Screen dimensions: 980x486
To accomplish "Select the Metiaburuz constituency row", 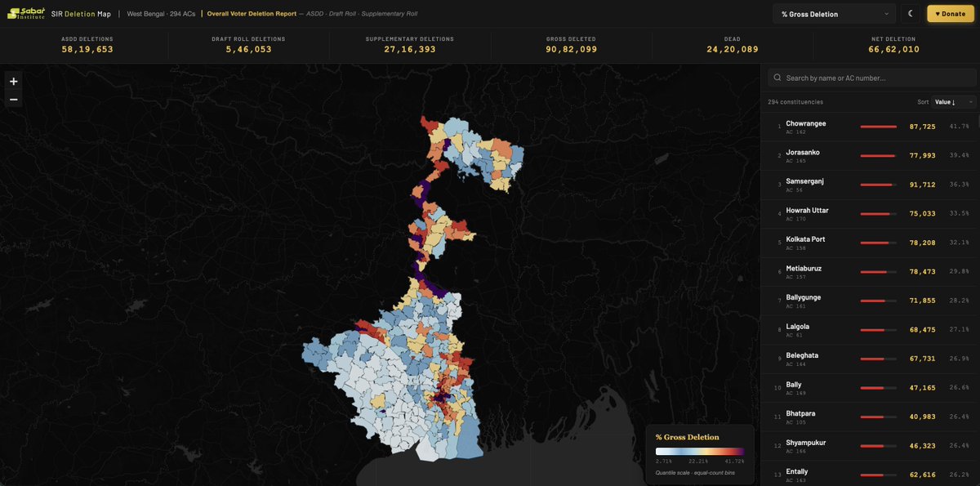I will [870, 271].
